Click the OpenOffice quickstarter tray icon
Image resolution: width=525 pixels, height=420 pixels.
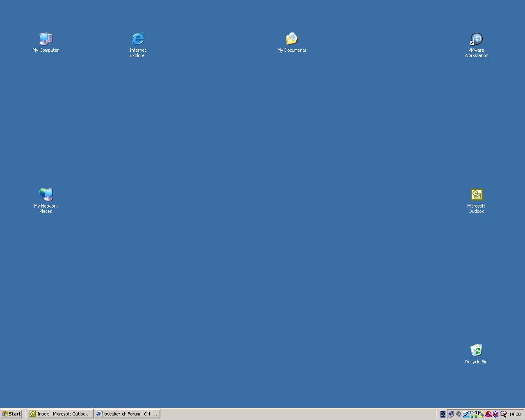[x=466, y=414]
